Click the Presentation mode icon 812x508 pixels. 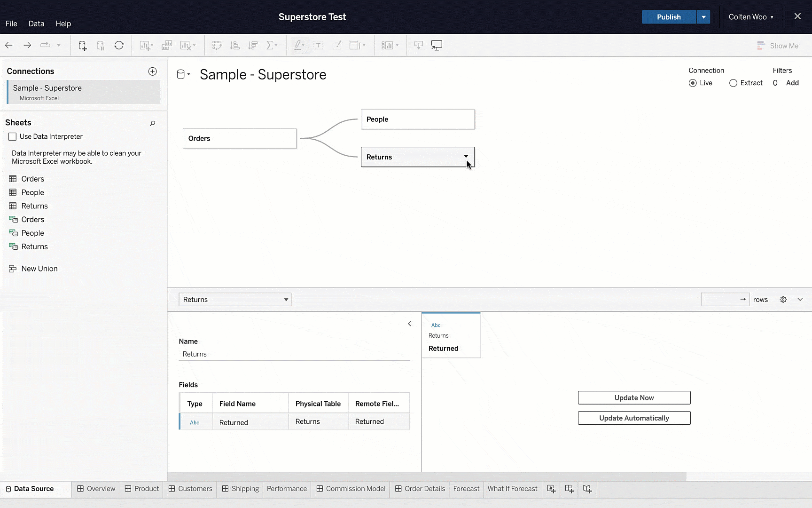(x=437, y=46)
